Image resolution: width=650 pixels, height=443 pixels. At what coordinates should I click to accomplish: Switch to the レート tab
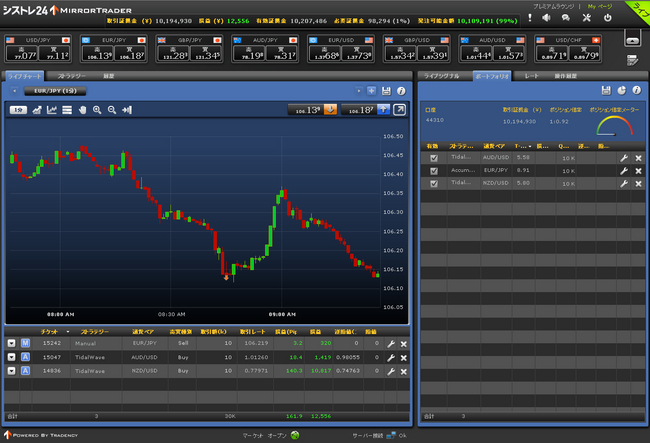tap(532, 75)
